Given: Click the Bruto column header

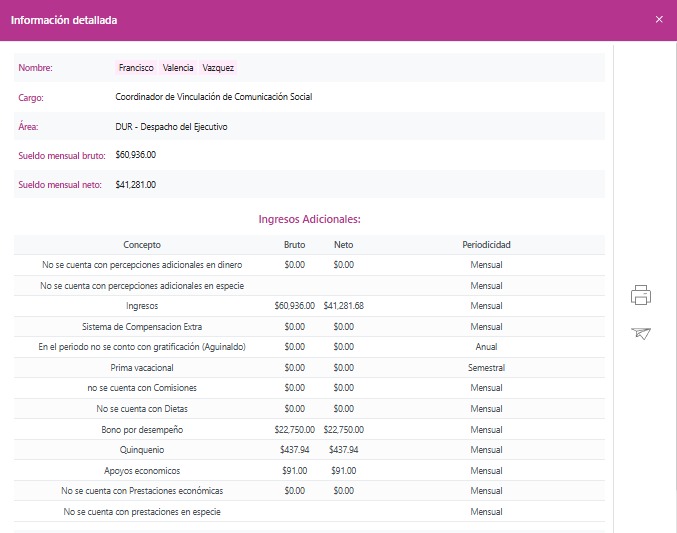Looking at the screenshot, I should (x=294, y=245).
